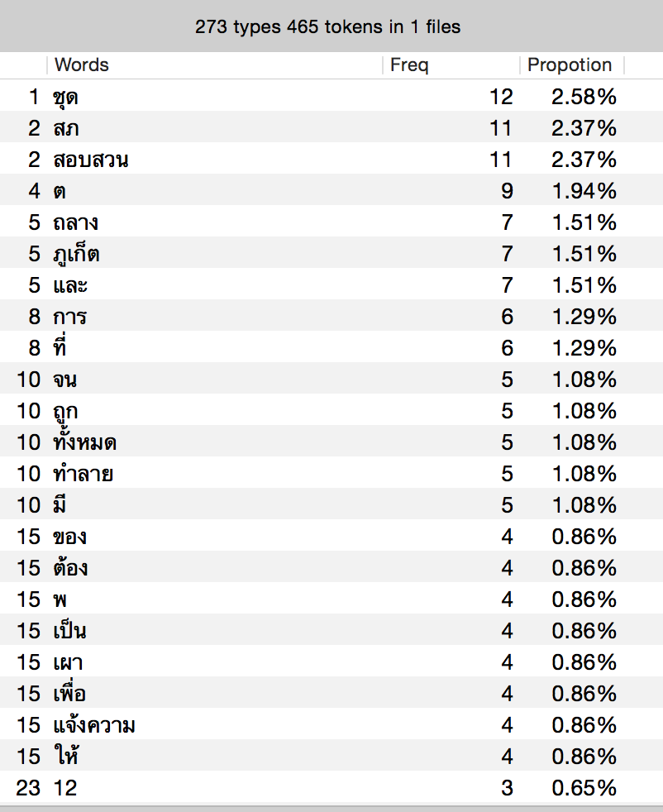Click the Freq column header
This screenshot has height=812, width=663.
pyautogui.click(x=409, y=65)
